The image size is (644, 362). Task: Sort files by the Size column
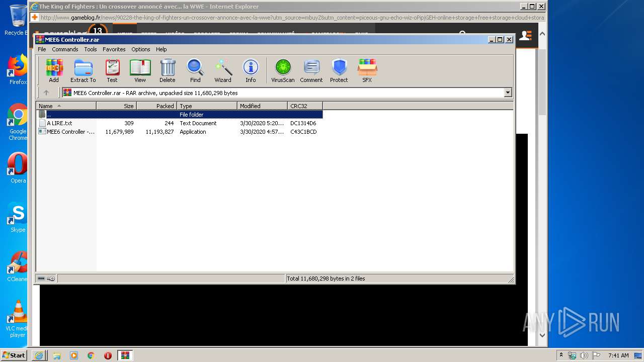116,106
